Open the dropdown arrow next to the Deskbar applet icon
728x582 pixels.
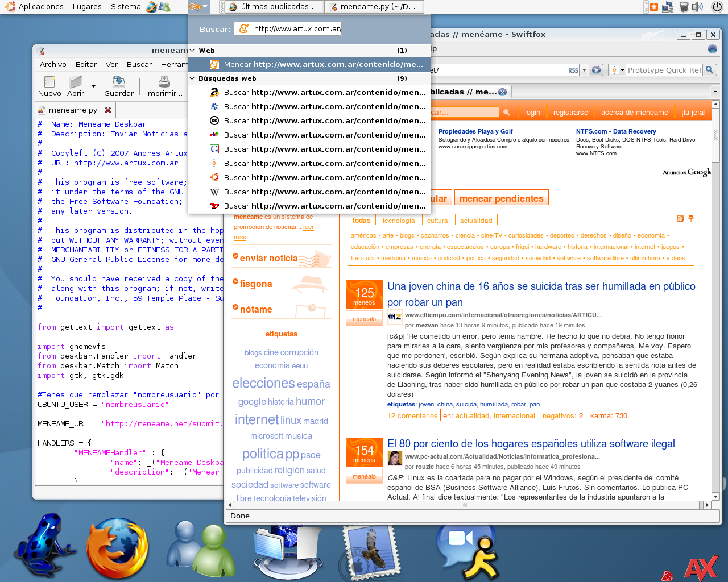click(x=205, y=7)
